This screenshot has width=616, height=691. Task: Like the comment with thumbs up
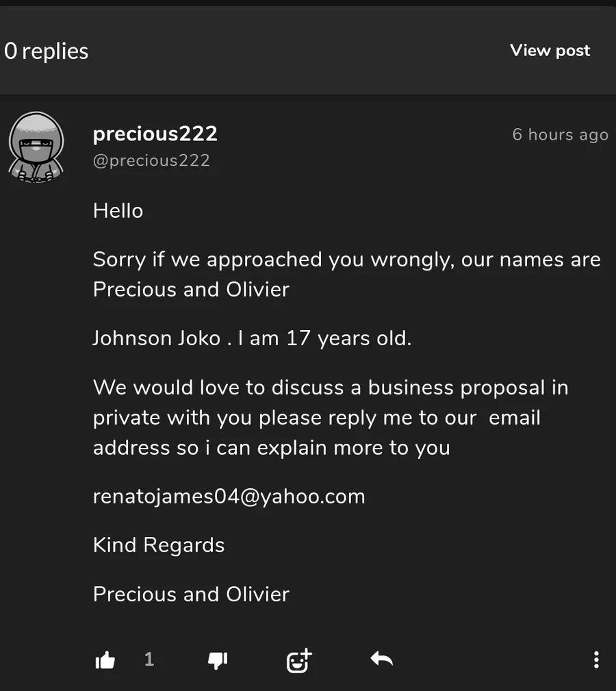coord(105,660)
